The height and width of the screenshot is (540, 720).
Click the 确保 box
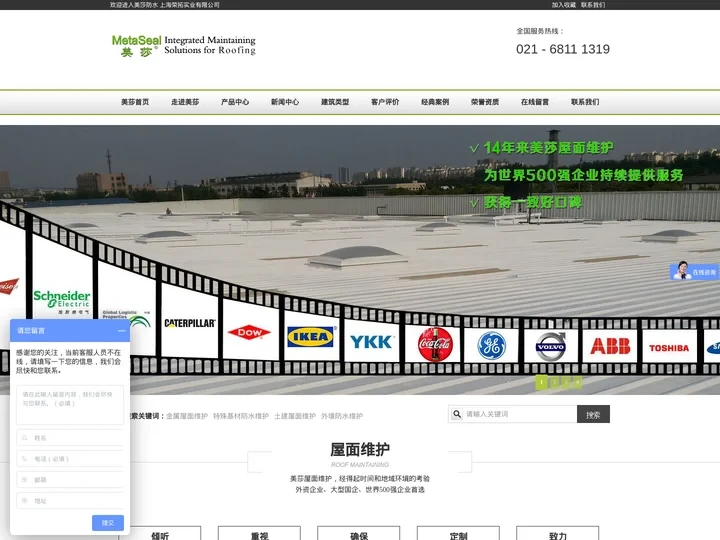tap(359, 533)
